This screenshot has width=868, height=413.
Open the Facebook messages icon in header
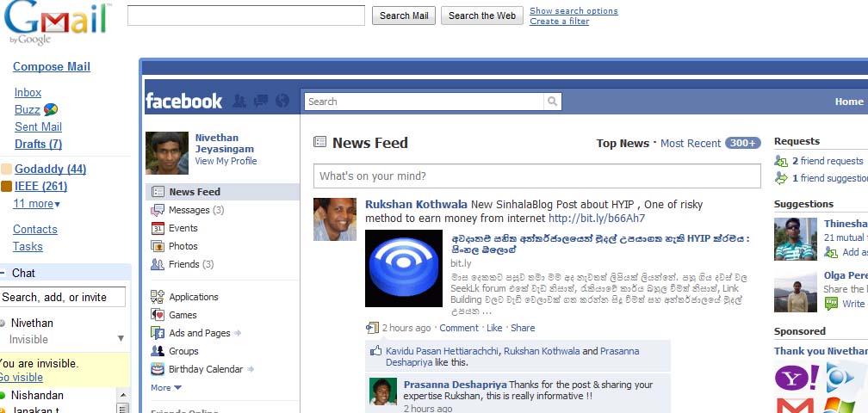[261, 101]
